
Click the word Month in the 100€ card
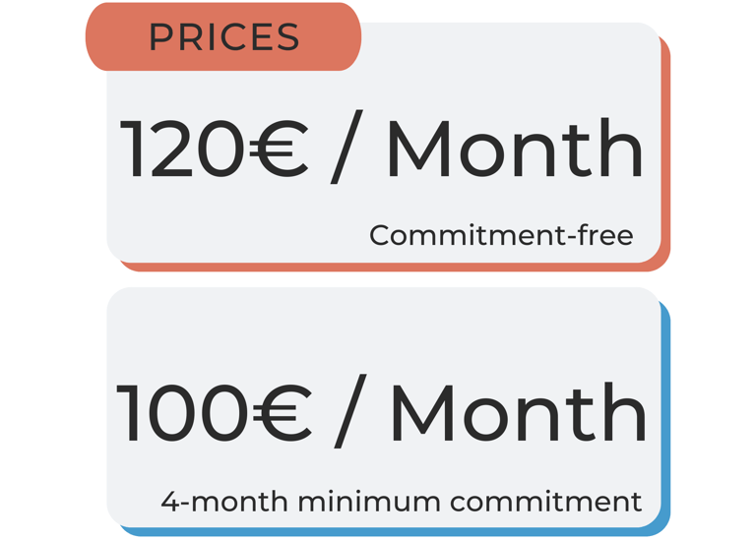(518, 413)
